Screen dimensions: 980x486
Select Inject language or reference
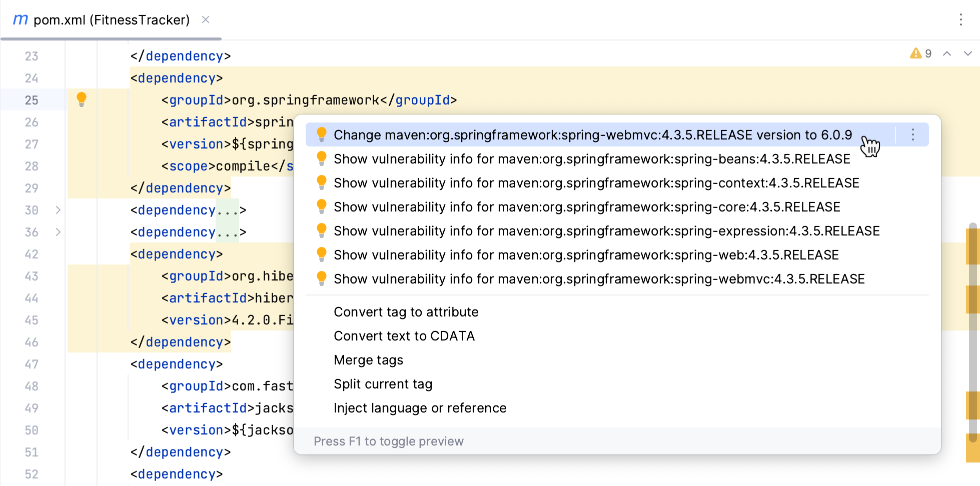pyautogui.click(x=420, y=408)
